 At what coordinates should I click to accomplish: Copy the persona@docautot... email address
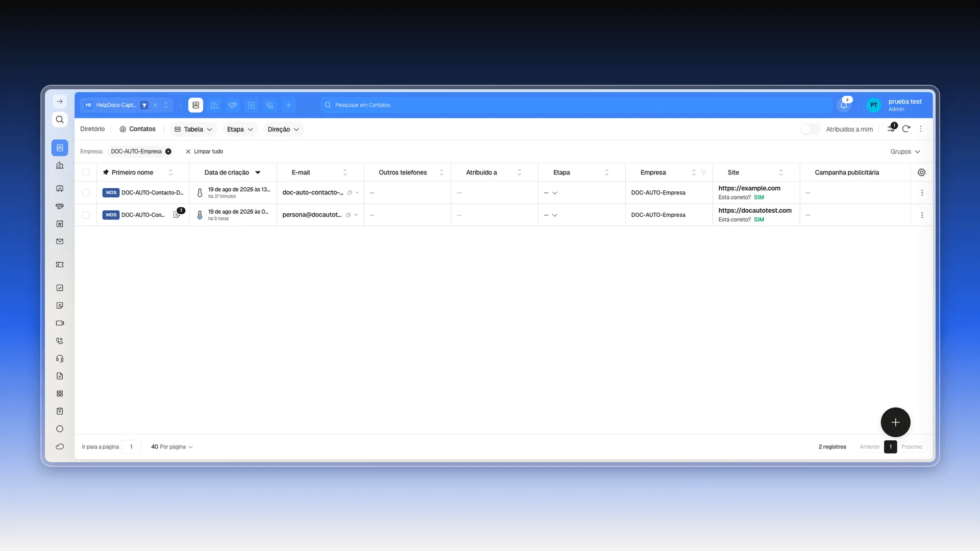pyautogui.click(x=348, y=215)
